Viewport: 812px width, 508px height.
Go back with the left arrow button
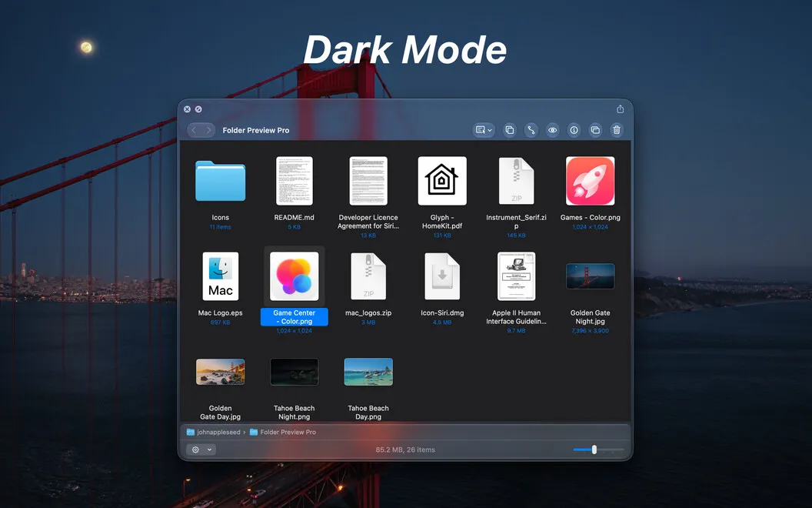pos(195,130)
